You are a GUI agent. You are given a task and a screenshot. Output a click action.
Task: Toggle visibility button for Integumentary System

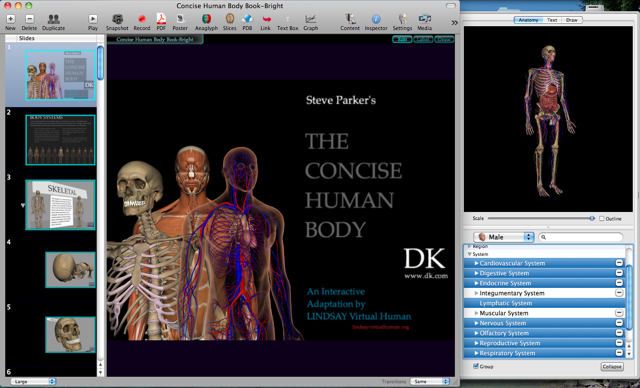(619, 293)
